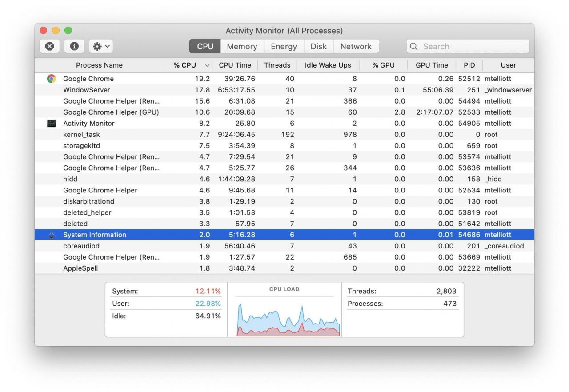Sort by the Process Name column
569x392 pixels.
tap(99, 65)
